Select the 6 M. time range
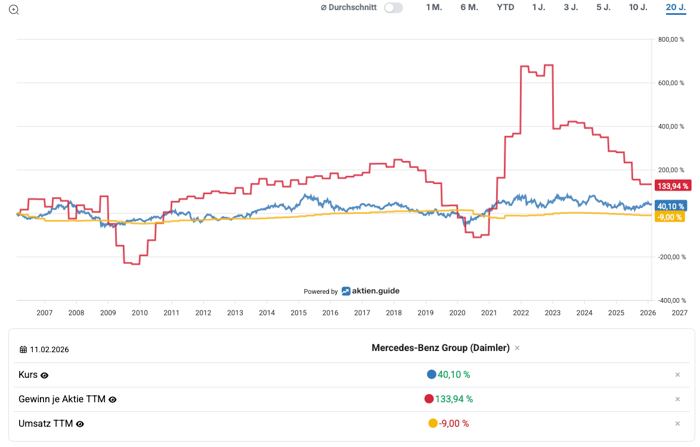Image resolution: width=700 pixels, height=447 pixels. point(469,8)
